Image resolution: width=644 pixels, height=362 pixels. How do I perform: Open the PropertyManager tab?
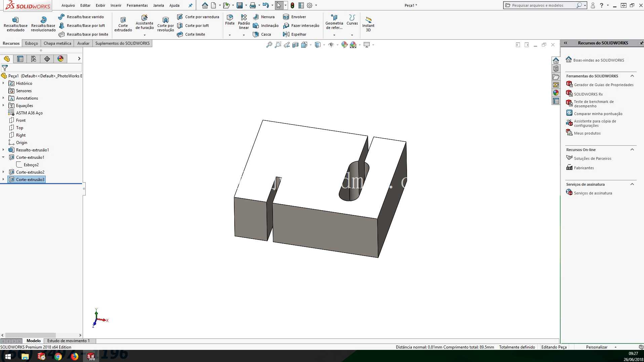[20, 59]
